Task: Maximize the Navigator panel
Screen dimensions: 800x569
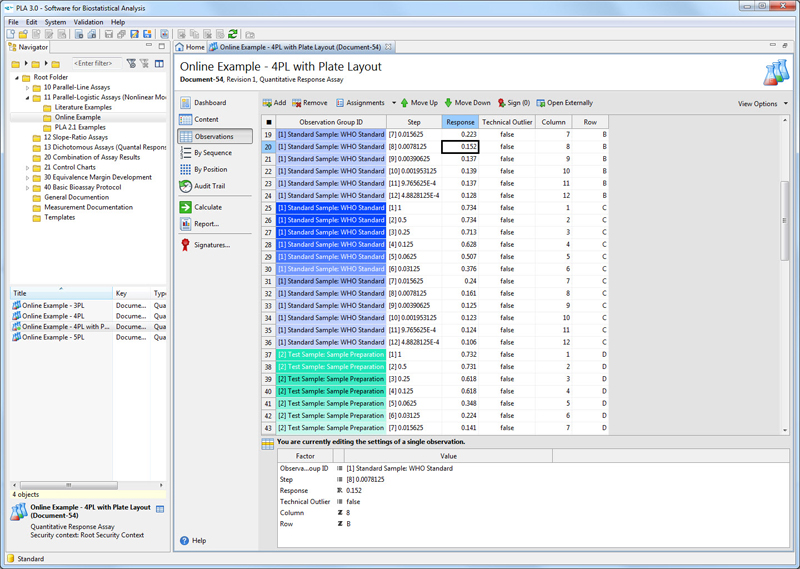Action: 162,46
